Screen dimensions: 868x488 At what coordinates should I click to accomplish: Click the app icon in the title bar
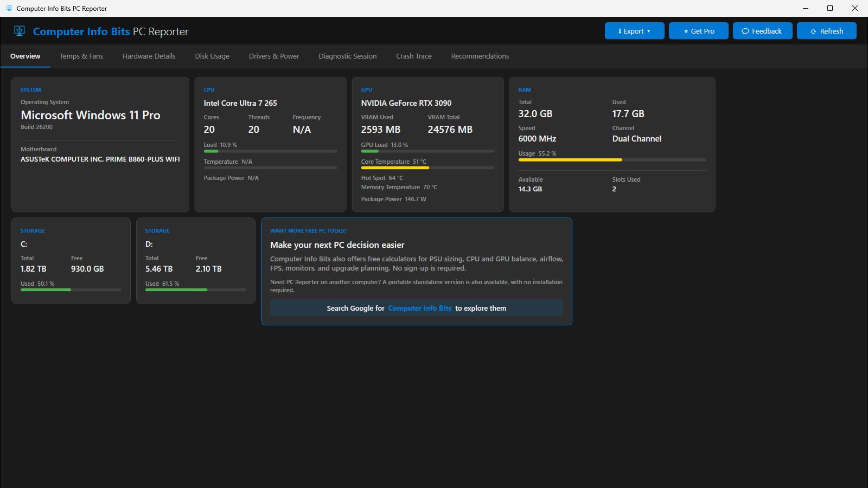click(9, 8)
